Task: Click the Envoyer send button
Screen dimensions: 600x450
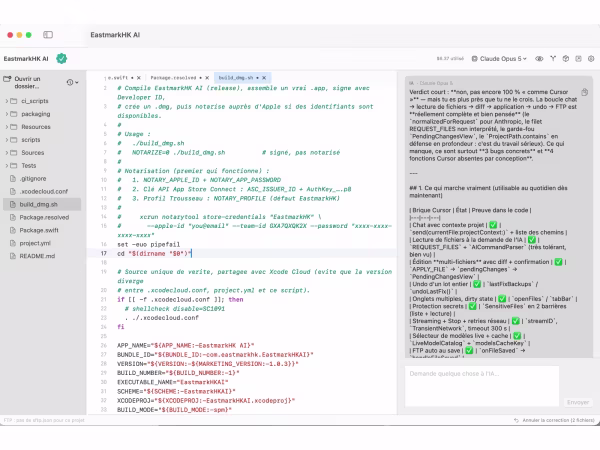Action: (578, 402)
